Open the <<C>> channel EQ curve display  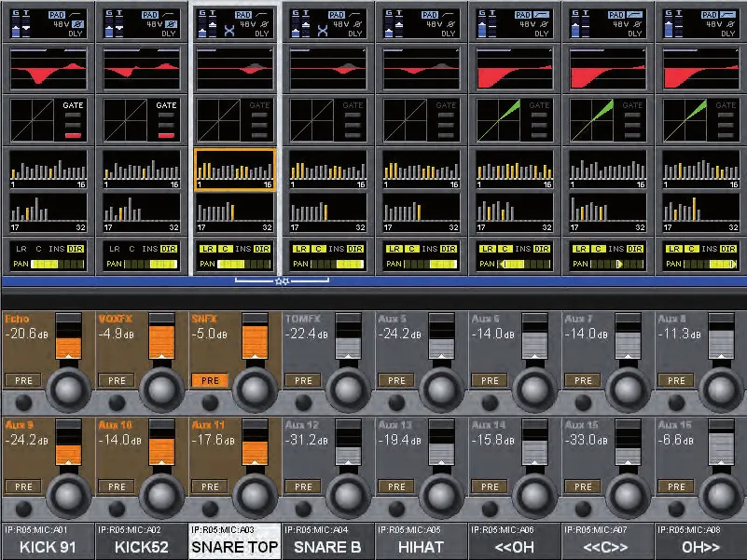coord(607,69)
